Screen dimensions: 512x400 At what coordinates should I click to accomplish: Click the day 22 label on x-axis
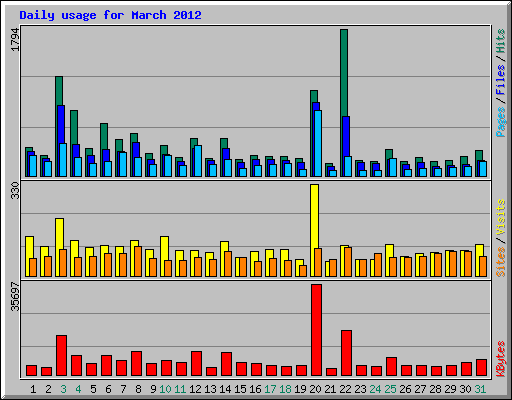(x=345, y=389)
